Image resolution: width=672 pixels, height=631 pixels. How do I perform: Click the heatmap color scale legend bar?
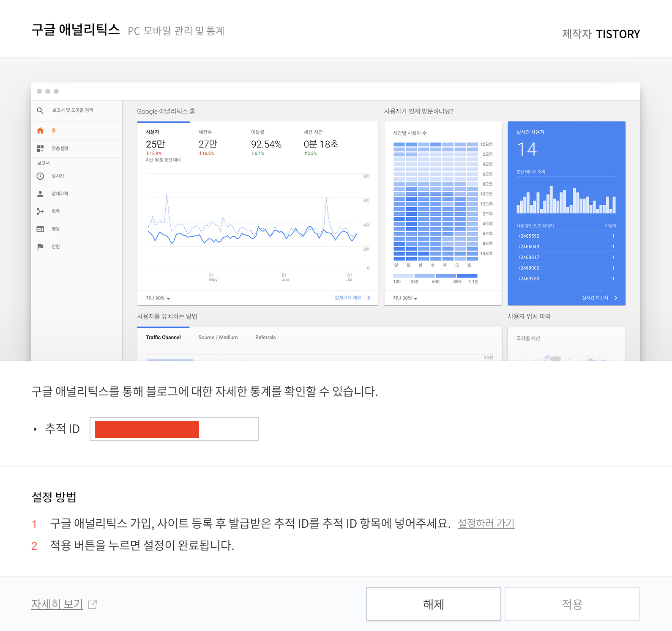435,276
